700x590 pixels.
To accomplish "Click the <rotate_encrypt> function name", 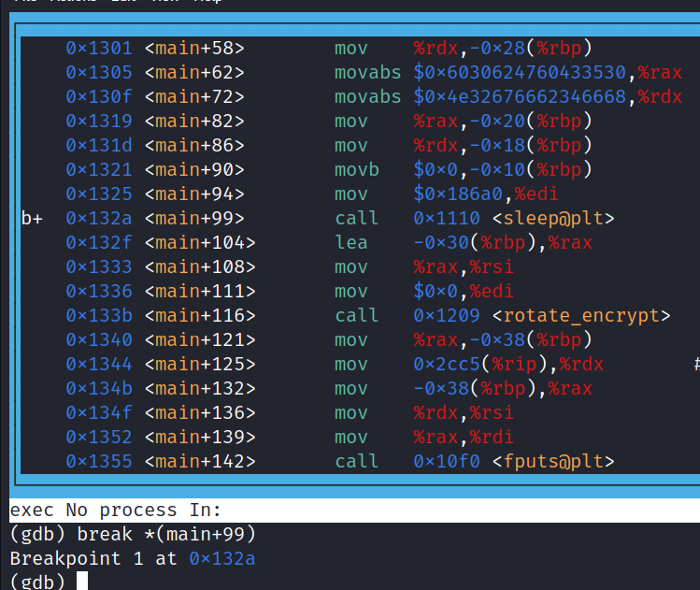I will (x=581, y=316).
